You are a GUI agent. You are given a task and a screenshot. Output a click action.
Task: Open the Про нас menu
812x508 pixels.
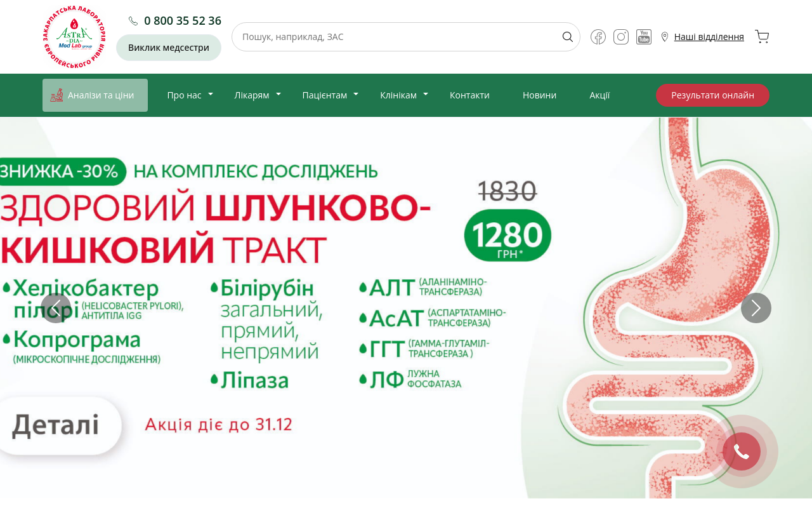tap(184, 95)
